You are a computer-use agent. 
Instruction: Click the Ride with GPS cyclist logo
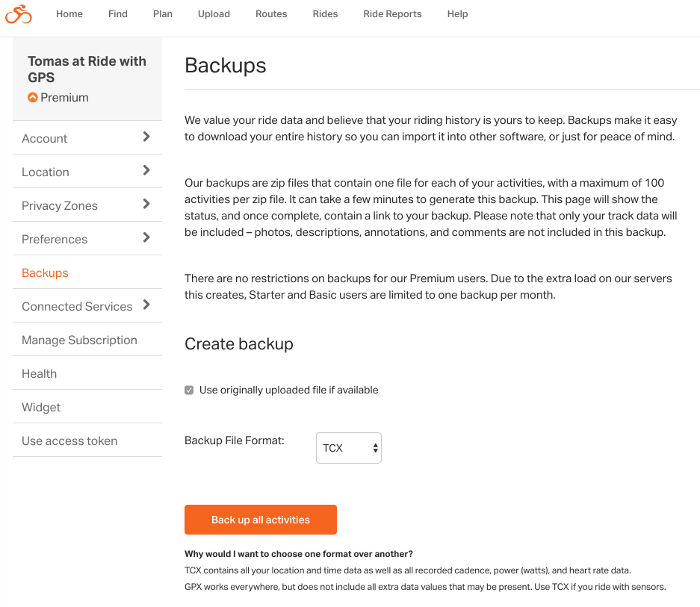click(19, 14)
